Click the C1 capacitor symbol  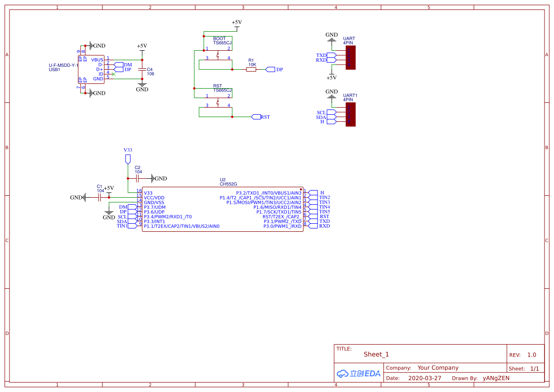coord(100,198)
